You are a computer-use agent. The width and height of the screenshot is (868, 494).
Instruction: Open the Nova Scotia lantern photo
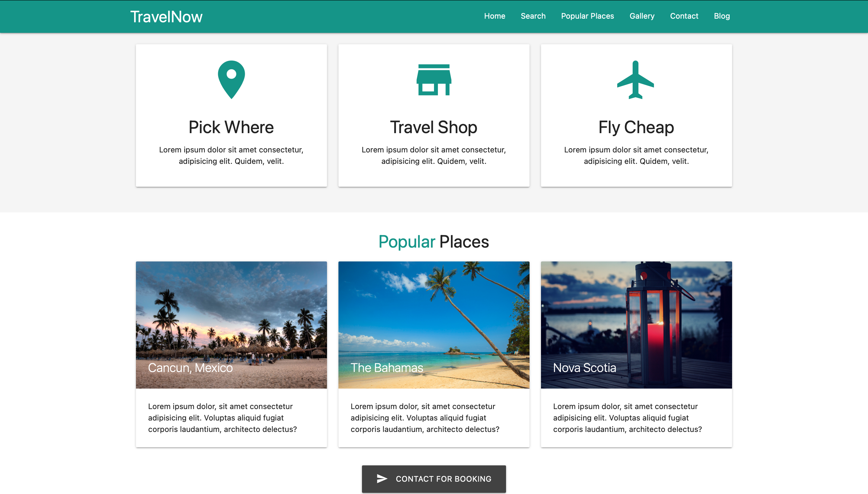coord(636,325)
